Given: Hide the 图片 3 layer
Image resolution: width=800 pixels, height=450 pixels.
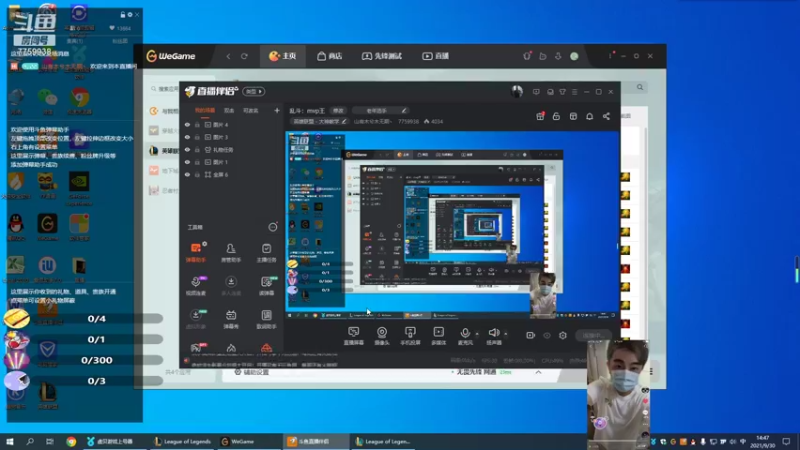Looking at the screenshot, I should pyautogui.click(x=187, y=137).
